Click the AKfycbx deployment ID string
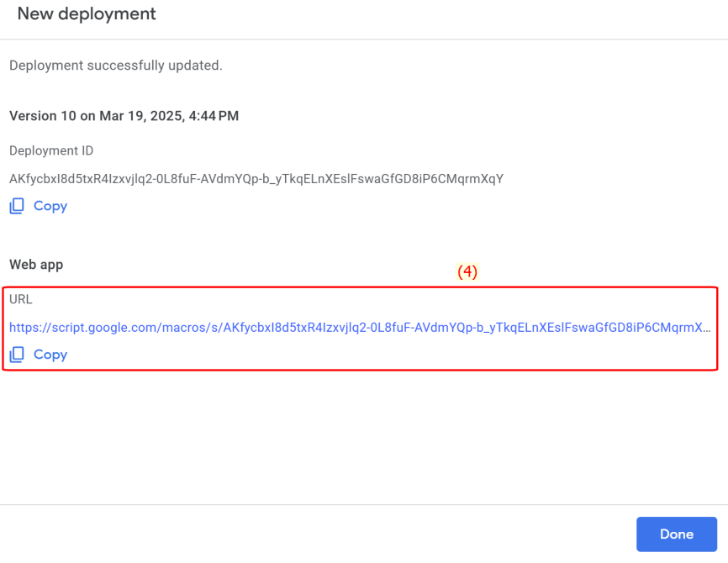728x563 pixels. point(256,178)
